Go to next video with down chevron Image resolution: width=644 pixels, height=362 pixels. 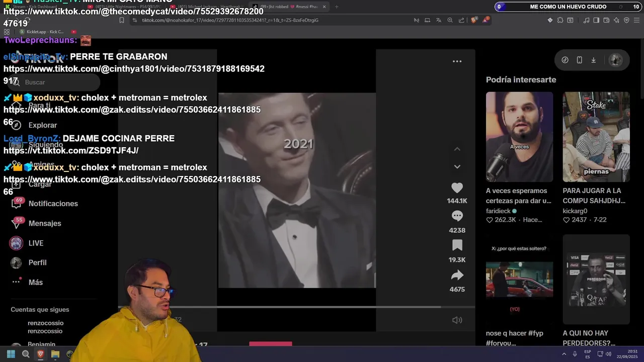pyautogui.click(x=457, y=166)
